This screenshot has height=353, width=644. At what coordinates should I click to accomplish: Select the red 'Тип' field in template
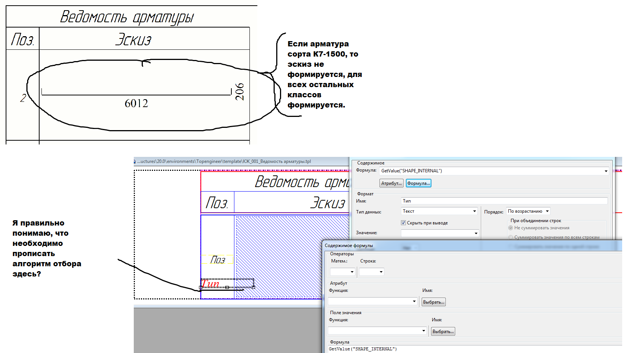[211, 283]
